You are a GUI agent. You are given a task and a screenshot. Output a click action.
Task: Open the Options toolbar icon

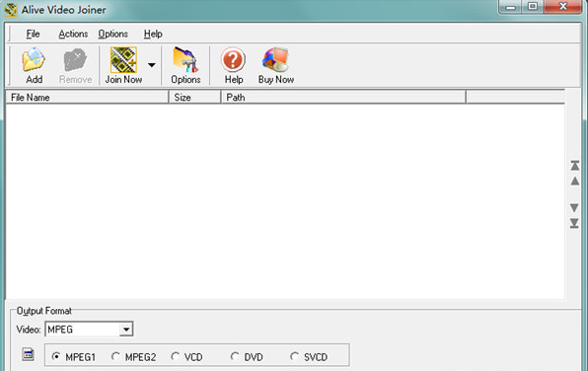coord(185,59)
